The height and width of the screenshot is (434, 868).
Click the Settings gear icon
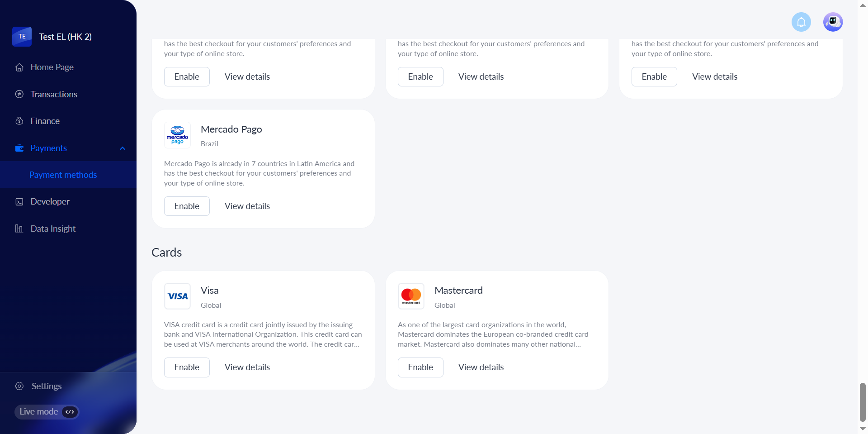coord(19,386)
